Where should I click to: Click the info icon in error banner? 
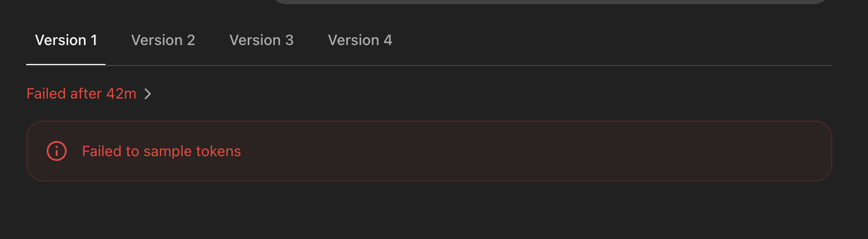(57, 151)
